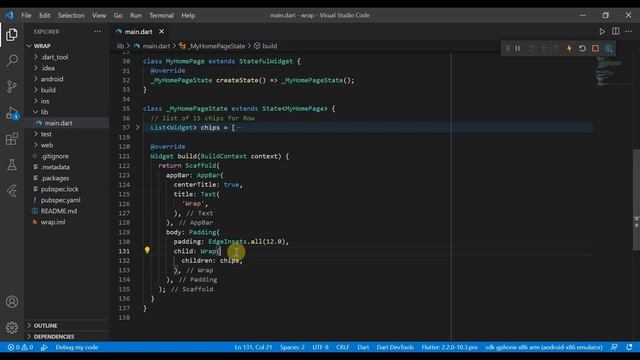Viewport: 640px width, 360px height.
Task: Open the Terminal menu
Action: pos(161,15)
